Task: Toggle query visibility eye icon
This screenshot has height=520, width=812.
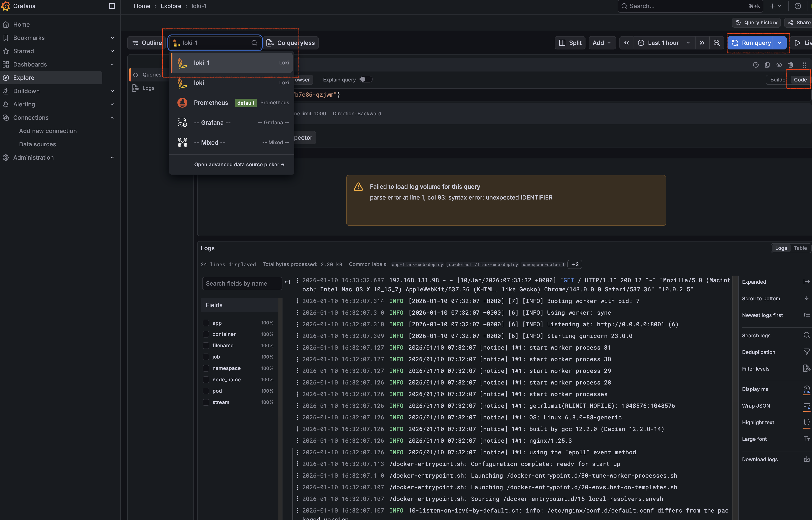Action: click(779, 65)
